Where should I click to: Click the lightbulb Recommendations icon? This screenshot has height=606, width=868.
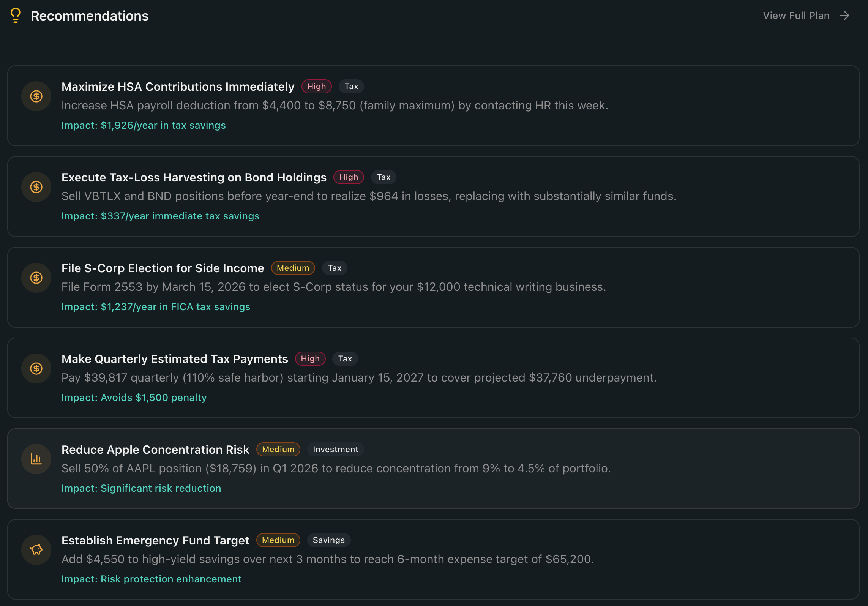point(16,16)
